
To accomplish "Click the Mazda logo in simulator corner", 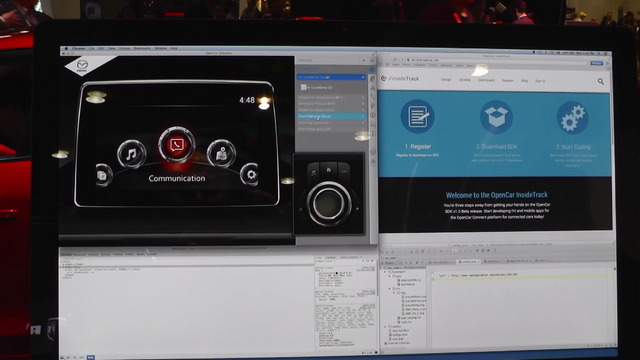I will pyautogui.click(x=82, y=66).
